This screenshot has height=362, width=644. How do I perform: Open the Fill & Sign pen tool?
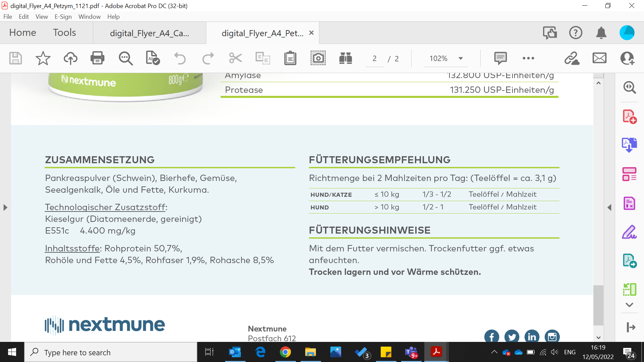coord(629,232)
